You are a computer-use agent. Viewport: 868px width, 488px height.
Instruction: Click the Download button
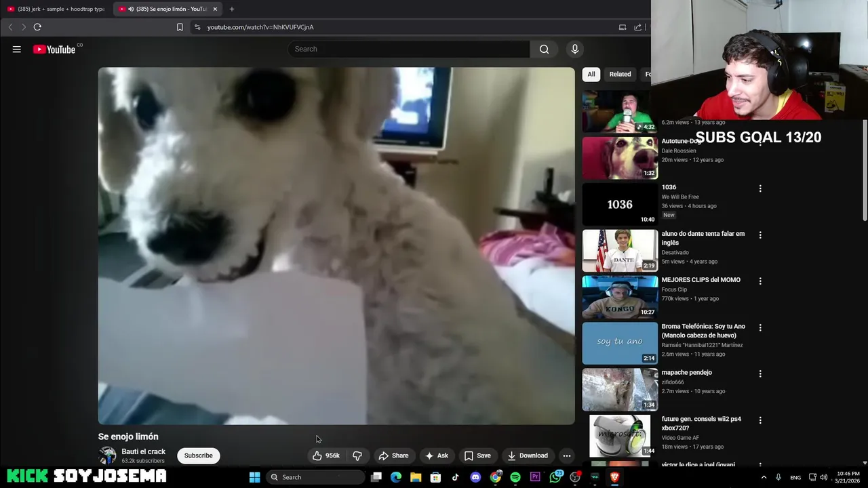(528, 455)
